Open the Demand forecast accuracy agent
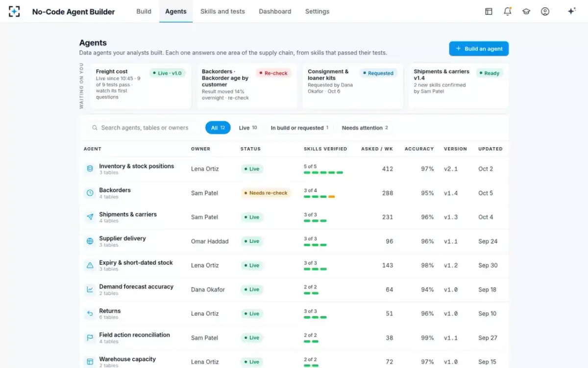Image resolution: width=588 pixels, height=368 pixels. pyautogui.click(x=136, y=287)
